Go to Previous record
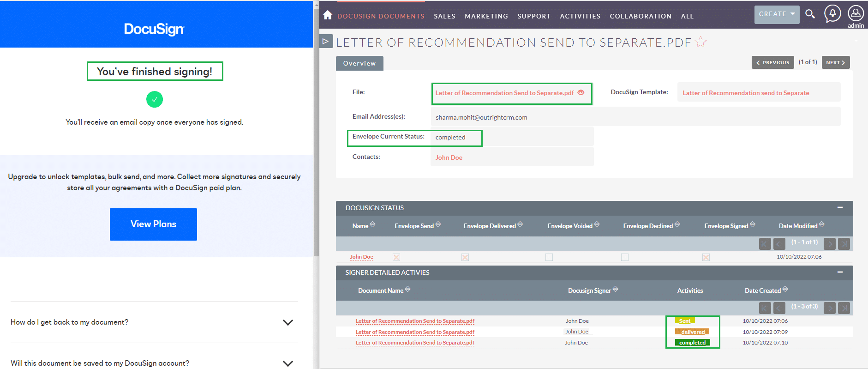 point(772,62)
